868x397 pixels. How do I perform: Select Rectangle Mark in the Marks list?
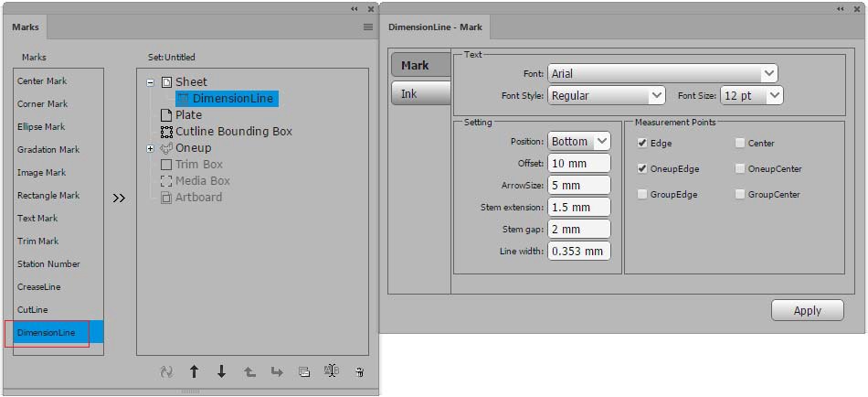(58, 195)
